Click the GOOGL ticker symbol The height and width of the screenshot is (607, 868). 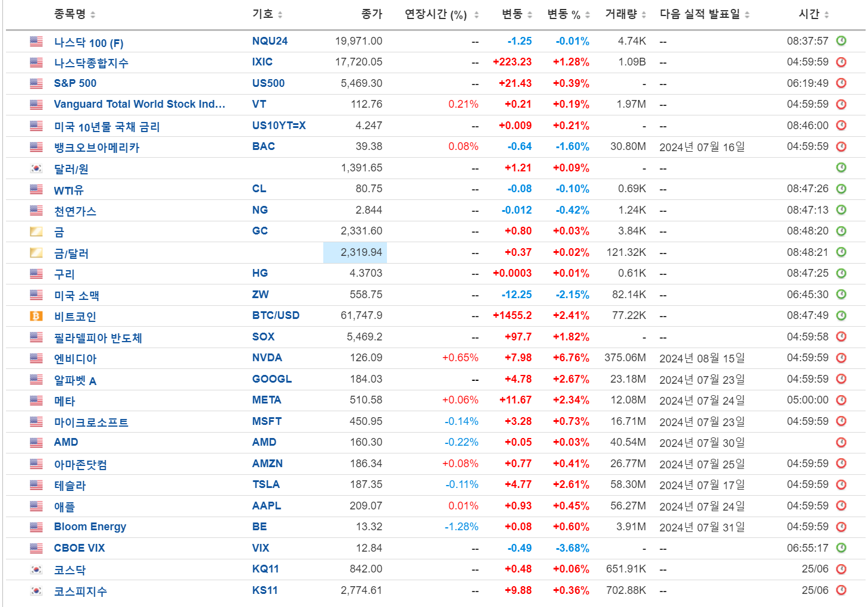click(x=272, y=379)
